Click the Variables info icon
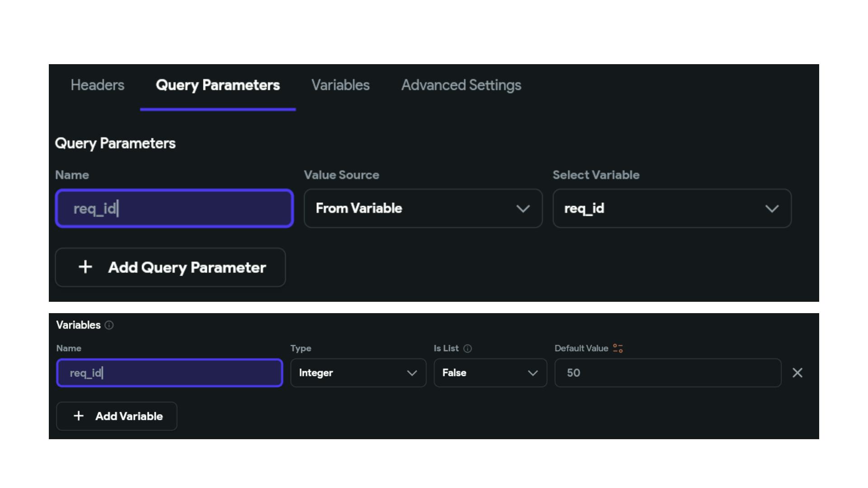The width and height of the screenshot is (868, 488). [x=109, y=325]
